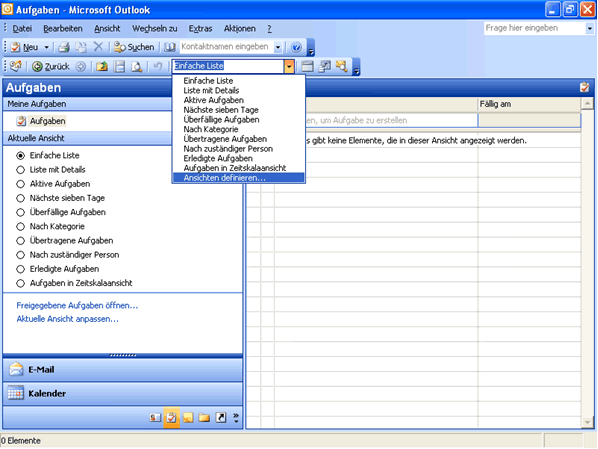Select the Nach Kategorie radio button
The width and height of the screenshot is (598, 449).
21,227
